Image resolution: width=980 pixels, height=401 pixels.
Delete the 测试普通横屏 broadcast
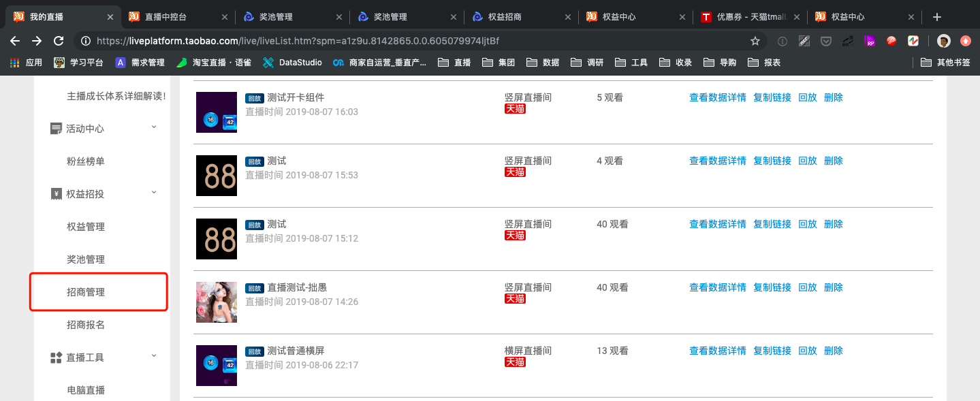tap(834, 351)
